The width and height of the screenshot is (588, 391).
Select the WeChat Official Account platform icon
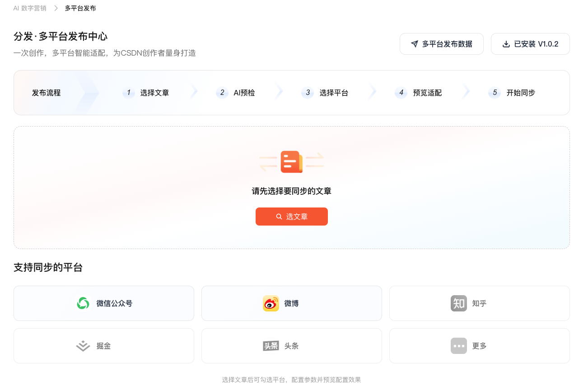[83, 303]
